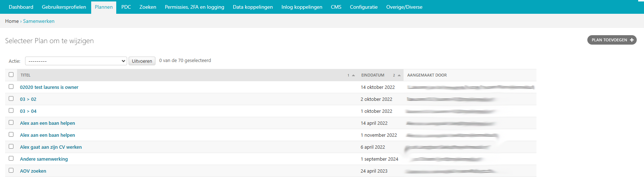Open the Actie dropdown
Screen dimensions: 644x177
76,61
